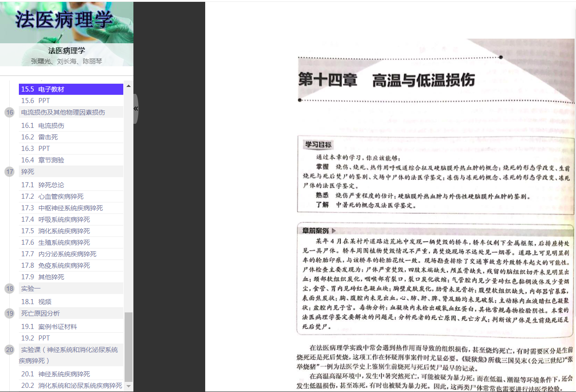The height and width of the screenshot is (392, 576).
Task: Click the 法医病理学 course title
Action: tap(67, 51)
